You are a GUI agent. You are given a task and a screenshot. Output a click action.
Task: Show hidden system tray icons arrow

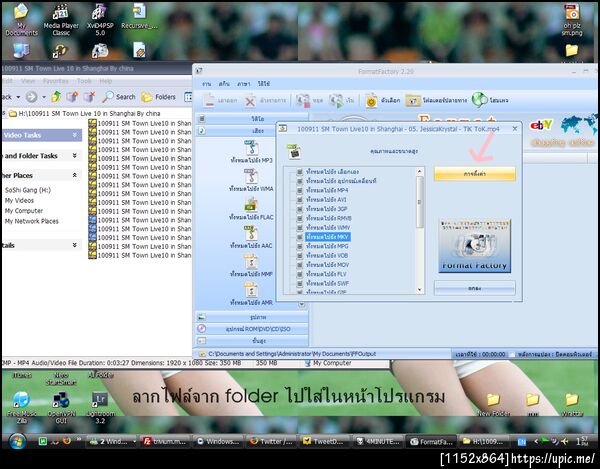click(536, 441)
